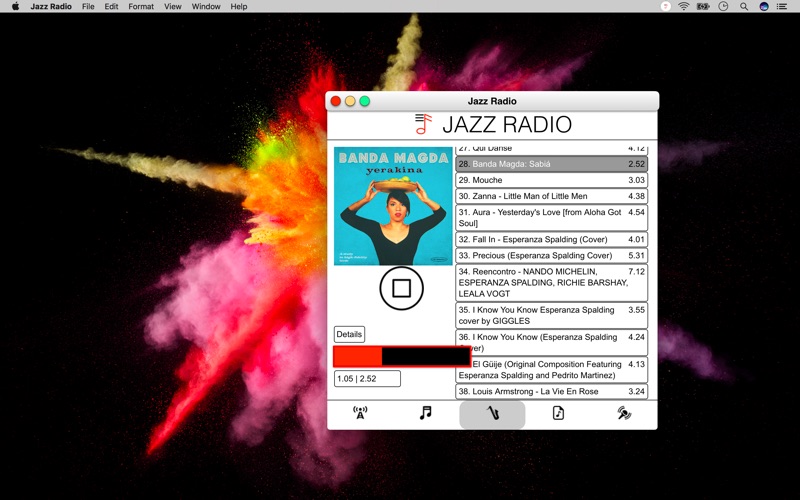This screenshot has width=800, height=500.
Task: Open the Window menu
Action: pos(206,6)
